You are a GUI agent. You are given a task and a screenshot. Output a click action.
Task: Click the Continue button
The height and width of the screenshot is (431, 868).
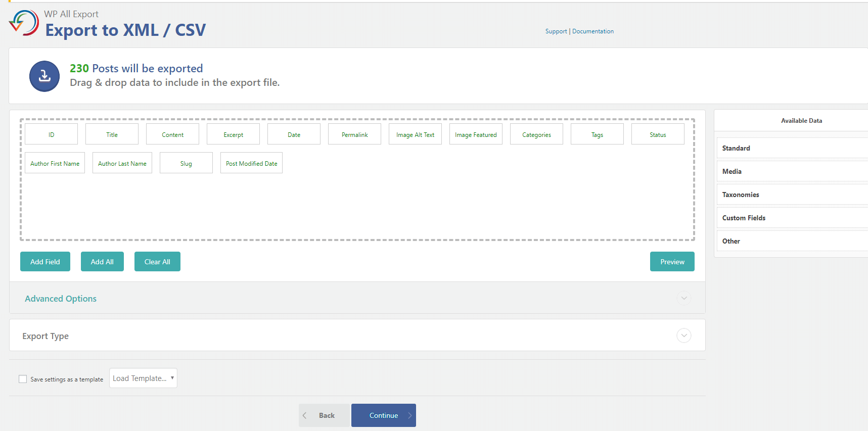point(383,415)
